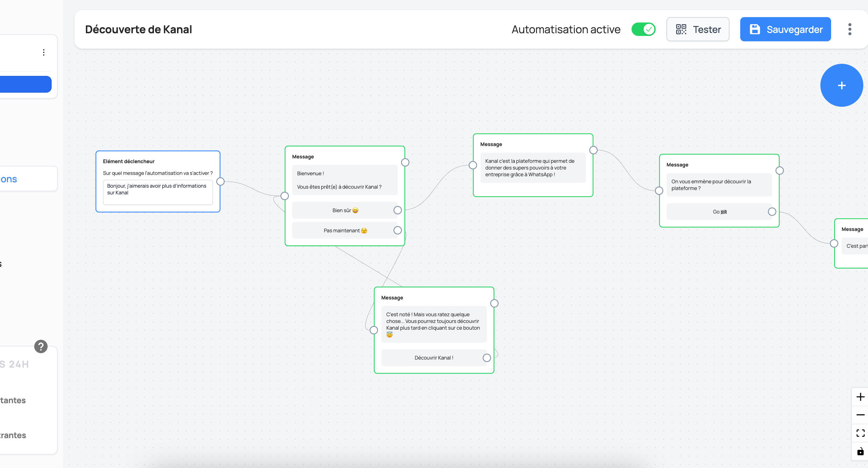Click the QR code icon in Tester
The width and height of the screenshot is (868, 468).
[681, 29]
